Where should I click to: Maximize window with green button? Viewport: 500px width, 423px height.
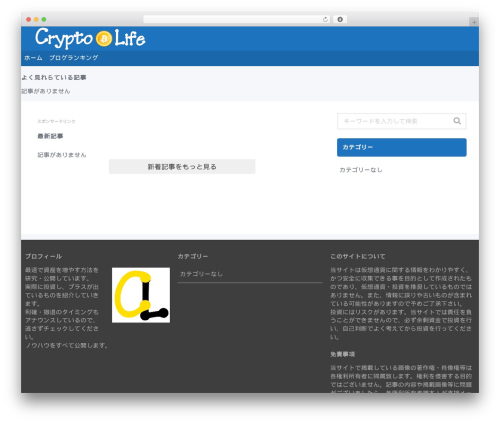(x=44, y=20)
